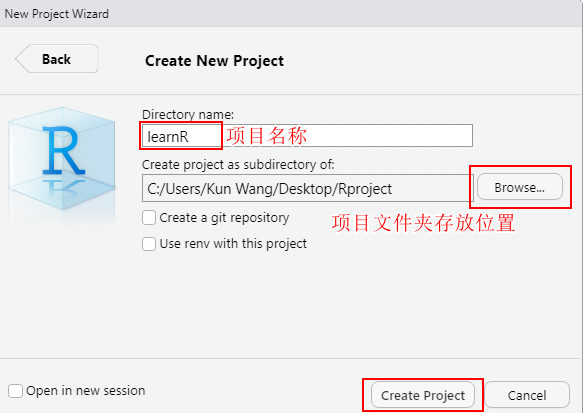Go back using the Back button
The width and height of the screenshot is (583, 413).
(x=57, y=59)
